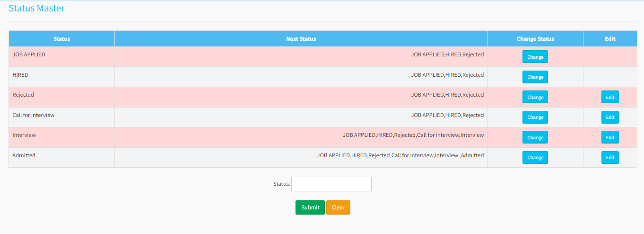Click Change button for HIRED row
Image resolution: width=644 pixels, height=234 pixels.
click(535, 77)
